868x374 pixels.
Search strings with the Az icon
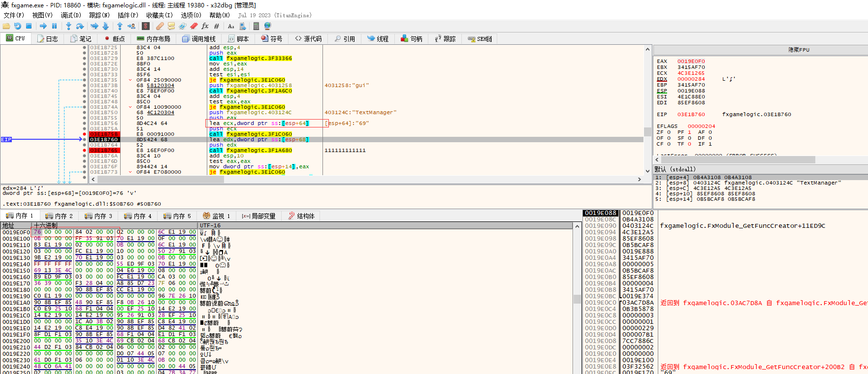click(231, 26)
